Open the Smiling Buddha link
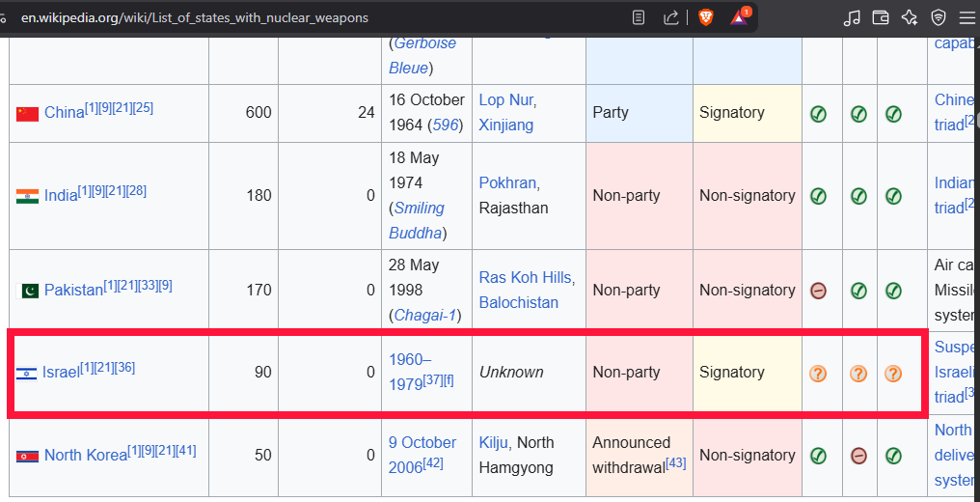 417,221
